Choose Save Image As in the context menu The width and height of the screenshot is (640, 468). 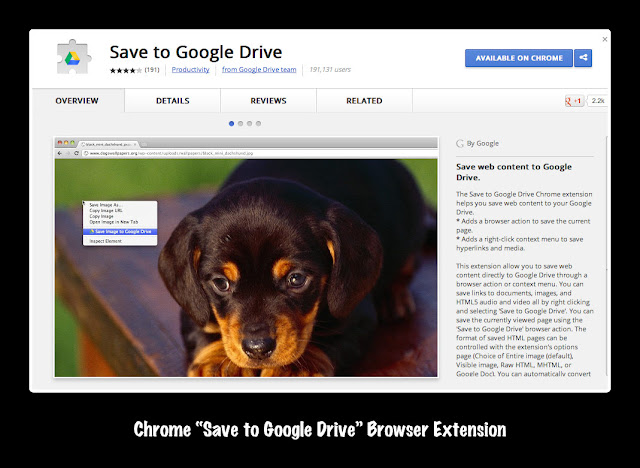[x=120, y=205]
